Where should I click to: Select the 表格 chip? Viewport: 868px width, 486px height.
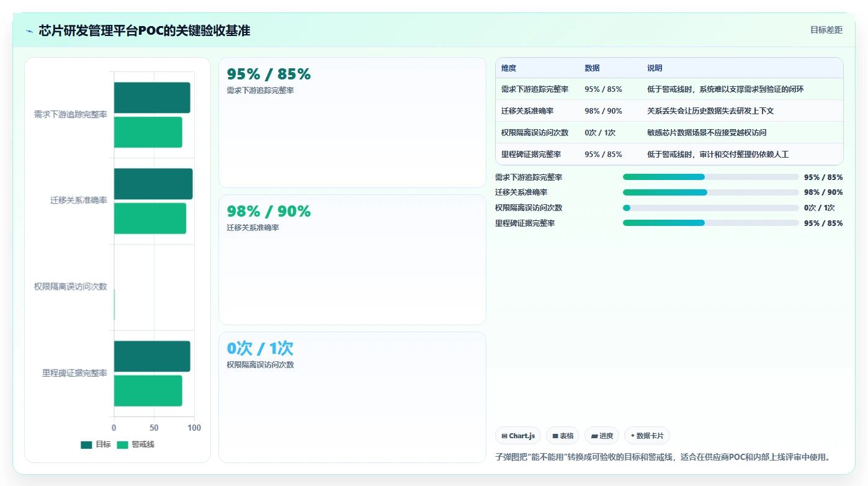tap(563, 436)
